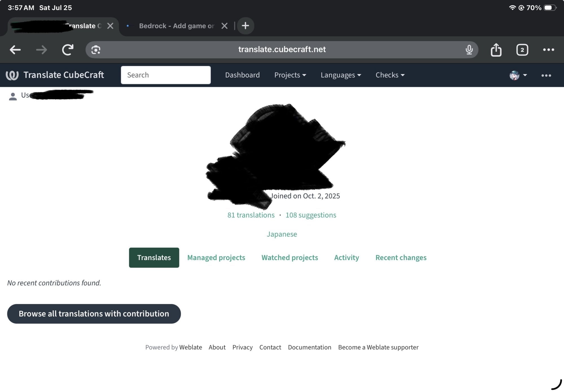The image size is (564, 392).
Task: Click the Weblate logo icon
Action: [x=12, y=75]
